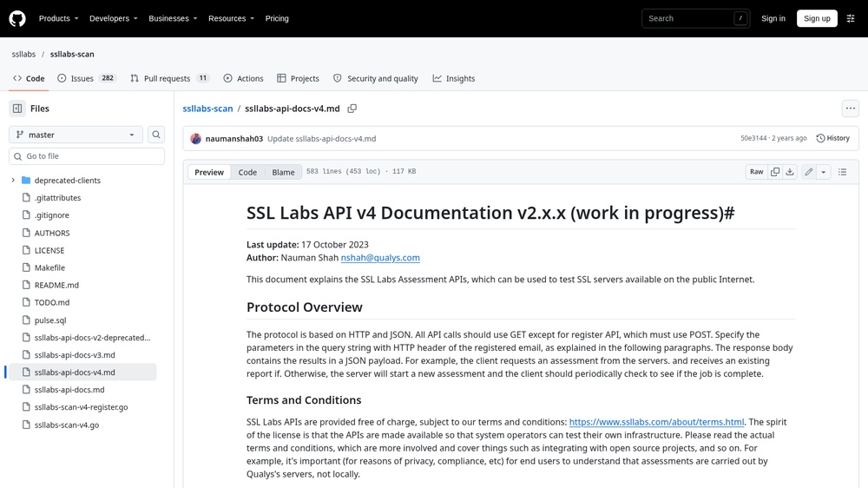Open ssllabs-api-docs-v3.md file
The width and height of the screenshot is (868, 488).
tap(75, 355)
